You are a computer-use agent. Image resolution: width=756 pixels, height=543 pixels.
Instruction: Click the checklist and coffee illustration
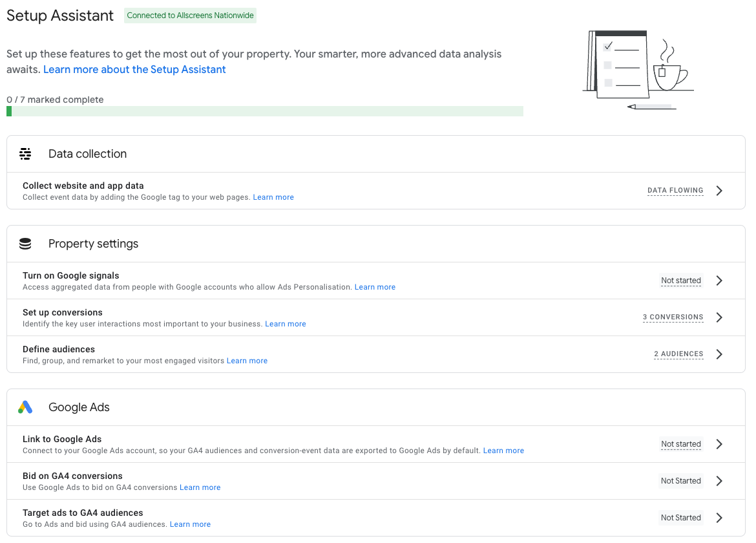[638, 69]
